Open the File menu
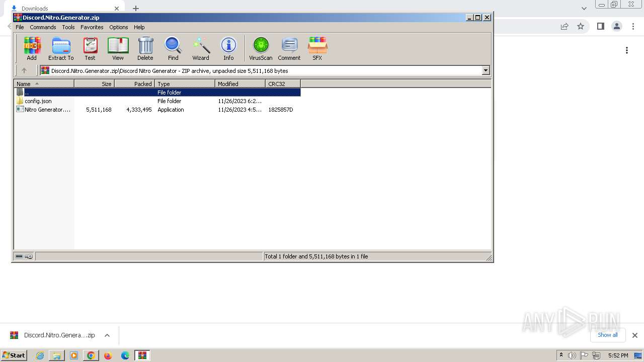 20,27
